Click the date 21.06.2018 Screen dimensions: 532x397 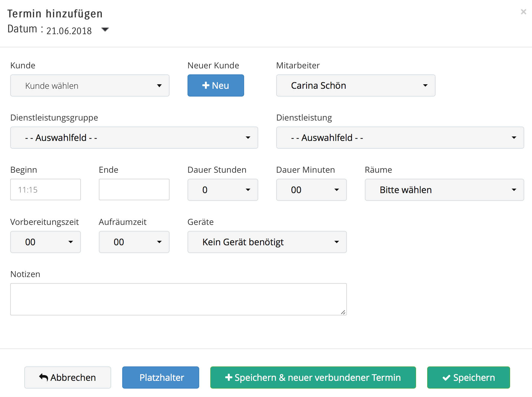69,31
